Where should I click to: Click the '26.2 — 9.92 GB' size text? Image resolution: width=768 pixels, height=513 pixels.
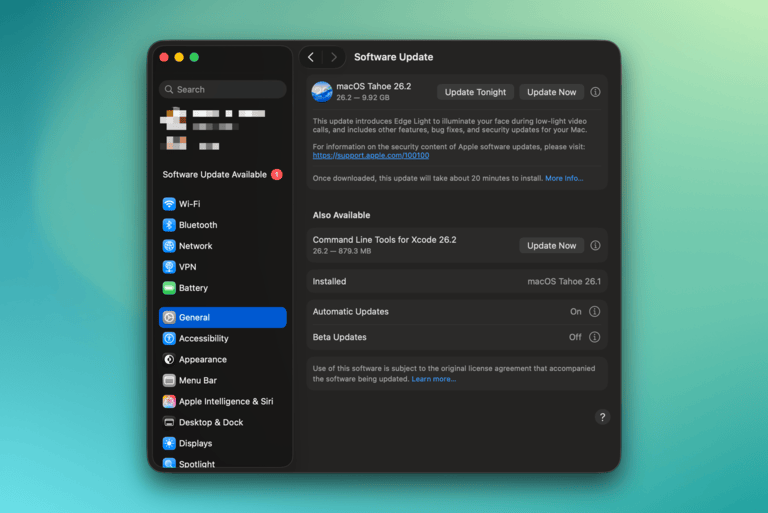pyautogui.click(x=363, y=98)
